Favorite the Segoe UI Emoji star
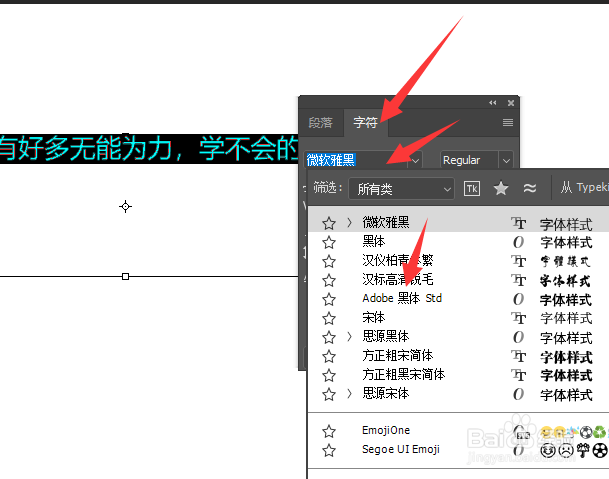The image size is (609, 479). coord(329,450)
